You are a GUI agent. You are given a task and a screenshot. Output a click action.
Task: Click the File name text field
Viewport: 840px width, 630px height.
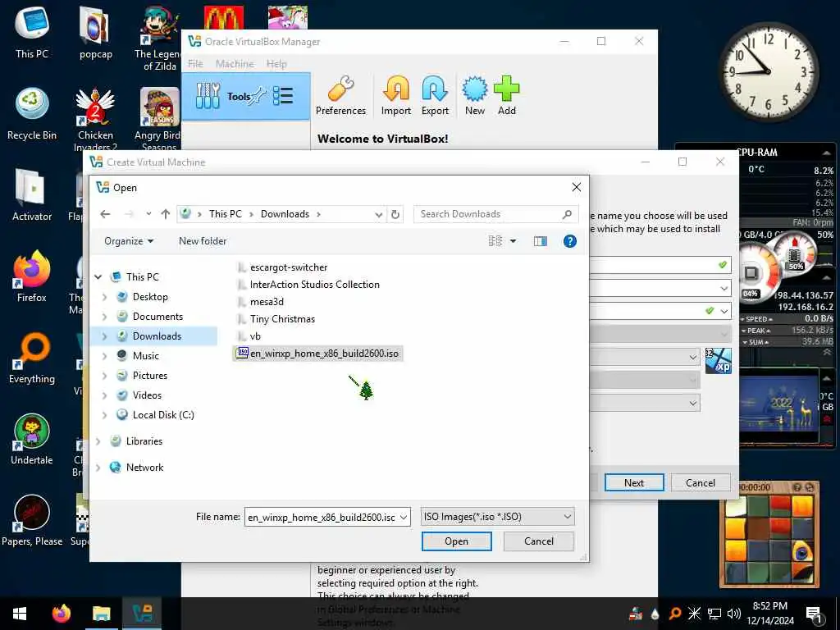(x=322, y=518)
